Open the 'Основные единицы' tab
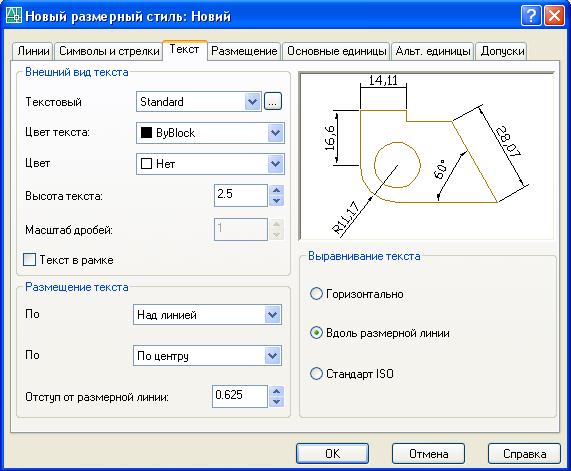Image resolution: width=571 pixels, height=471 pixels. pyautogui.click(x=336, y=51)
